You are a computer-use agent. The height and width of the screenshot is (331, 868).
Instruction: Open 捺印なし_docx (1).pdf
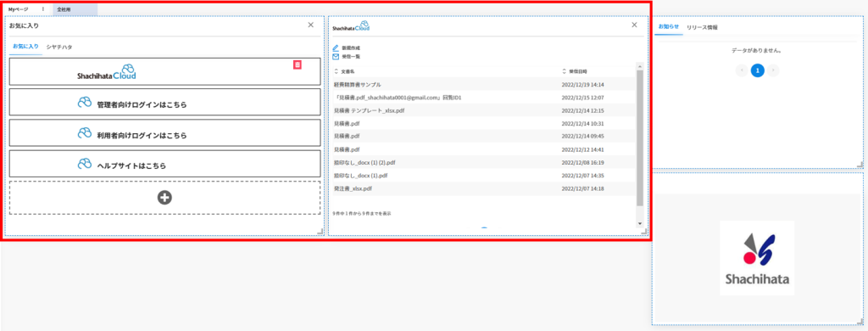click(361, 176)
